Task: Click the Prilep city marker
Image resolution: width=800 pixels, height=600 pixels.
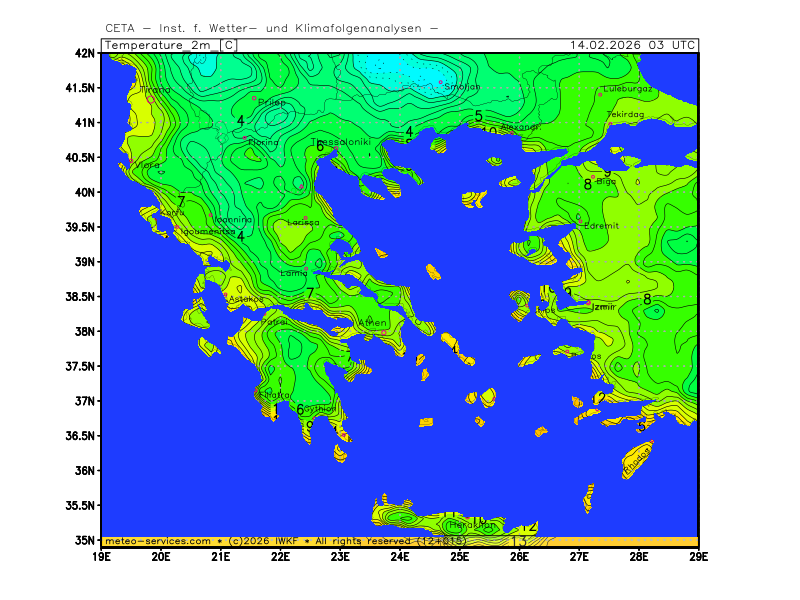Action: [254, 97]
